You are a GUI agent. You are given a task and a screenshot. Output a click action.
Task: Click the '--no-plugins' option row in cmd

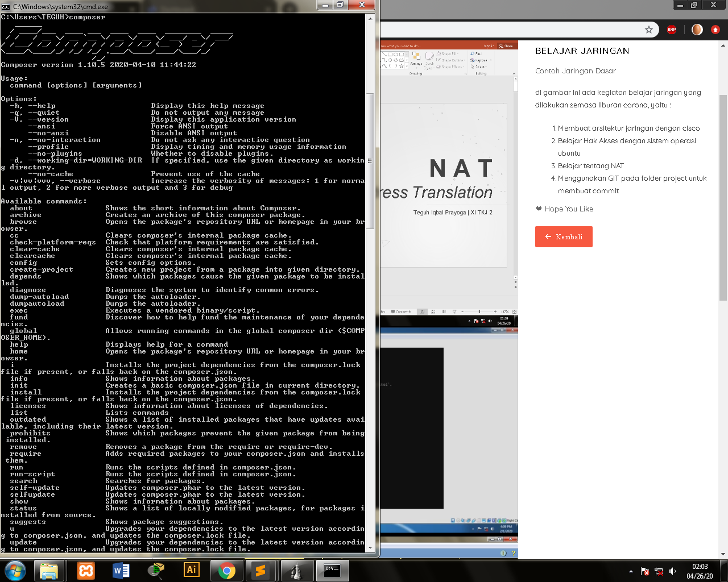click(151, 153)
